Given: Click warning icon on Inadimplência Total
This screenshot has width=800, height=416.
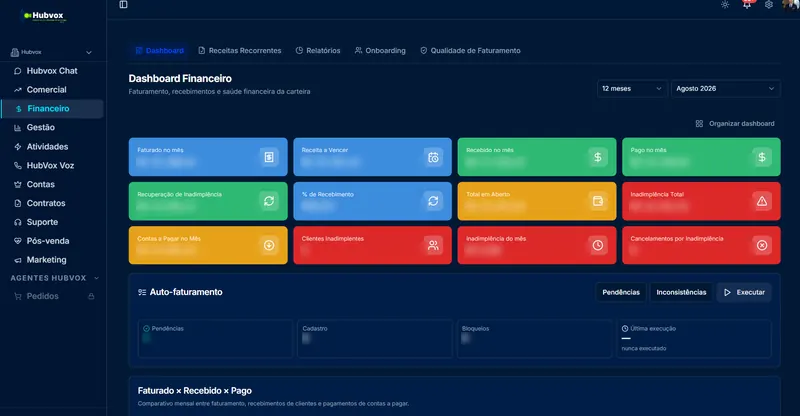Looking at the screenshot, I should coord(762,201).
